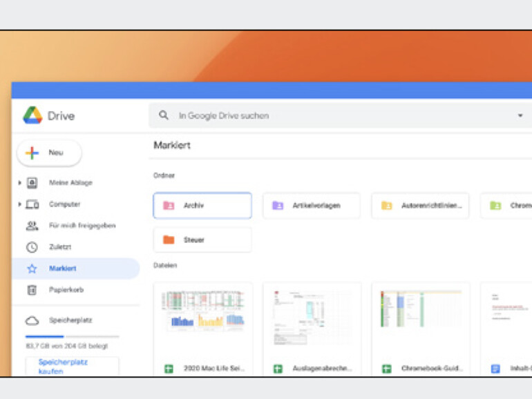
Task: Click the orange Steuer folder icon
Action: pos(169,240)
